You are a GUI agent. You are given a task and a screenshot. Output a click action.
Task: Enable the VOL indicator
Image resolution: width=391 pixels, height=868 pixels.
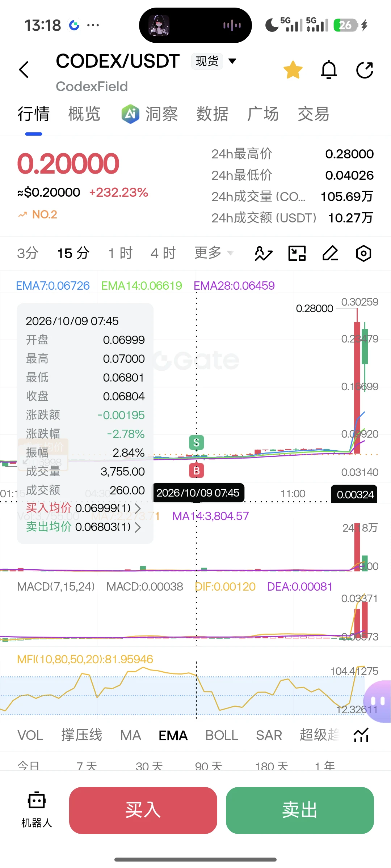tap(30, 735)
